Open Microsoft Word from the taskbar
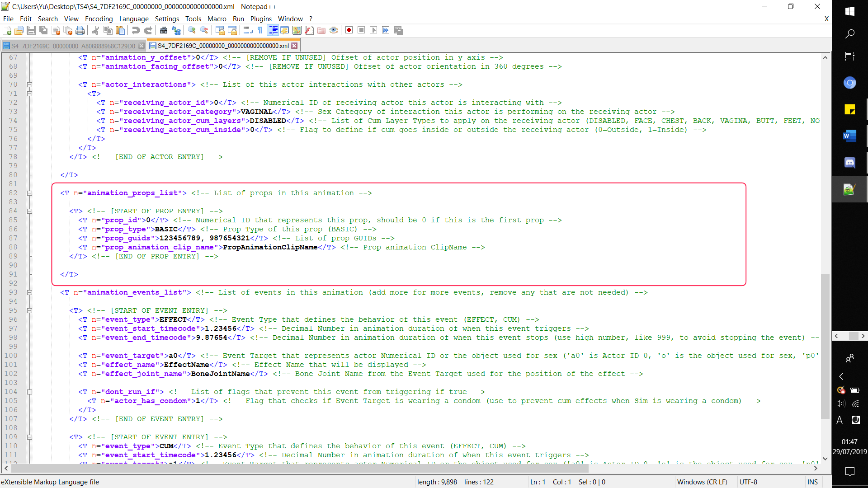This screenshot has height=488, width=868. click(849, 136)
